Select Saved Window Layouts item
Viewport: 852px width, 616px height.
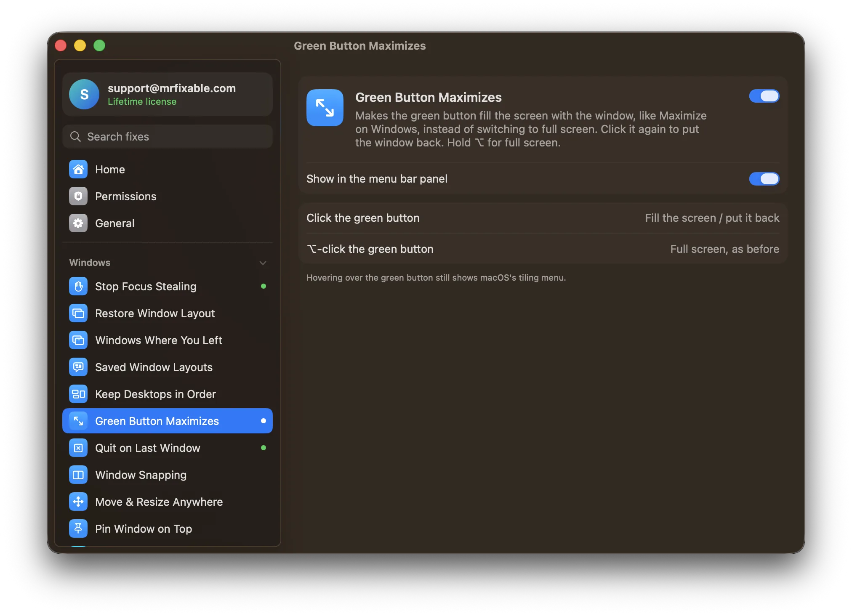click(168, 367)
